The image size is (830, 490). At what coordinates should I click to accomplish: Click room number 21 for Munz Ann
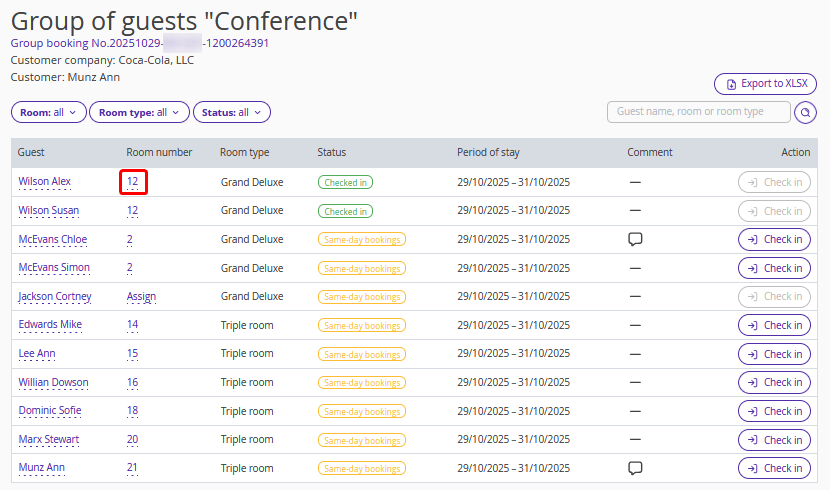[x=132, y=468]
